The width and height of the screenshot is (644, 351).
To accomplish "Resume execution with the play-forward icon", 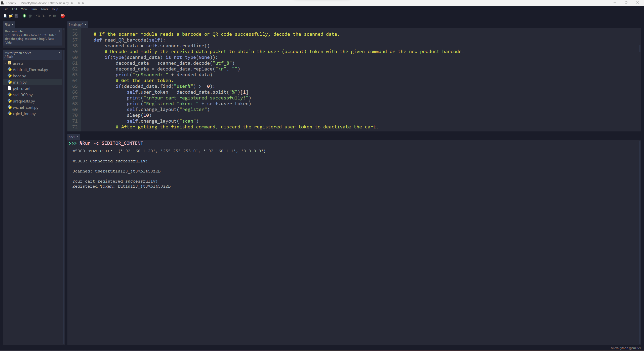I will click(x=55, y=16).
